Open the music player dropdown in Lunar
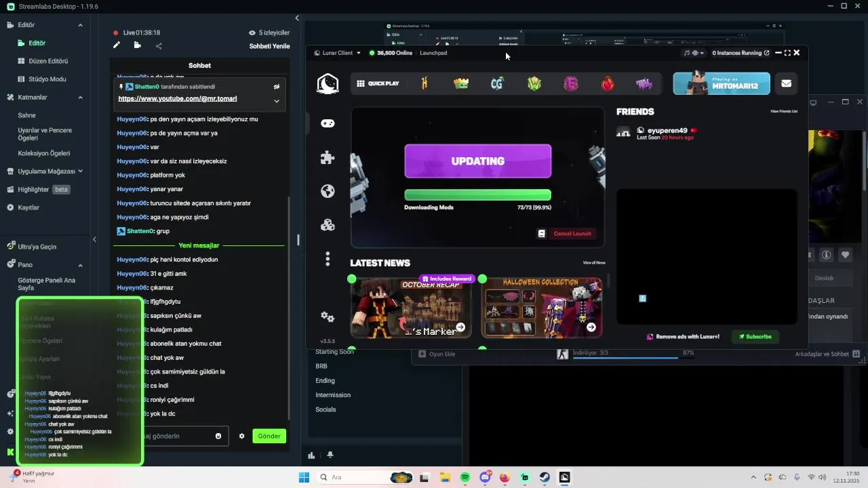Image resolution: width=868 pixels, height=488 pixels. tap(694, 53)
